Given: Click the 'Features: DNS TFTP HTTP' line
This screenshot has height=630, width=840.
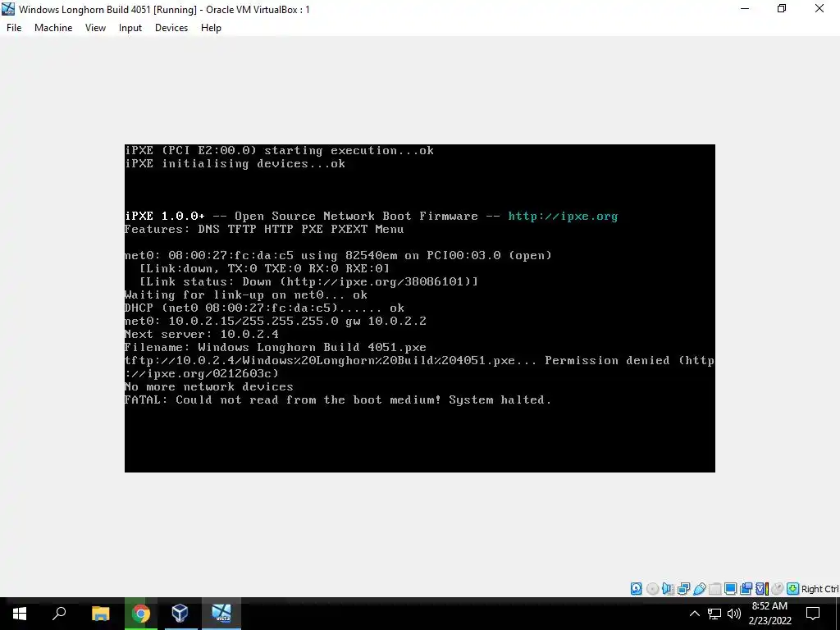Looking at the screenshot, I should [264, 230].
